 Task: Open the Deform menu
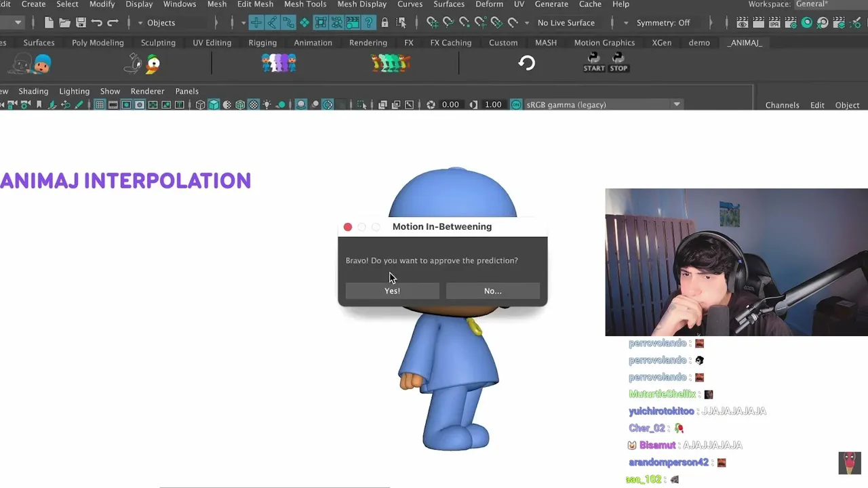(489, 4)
